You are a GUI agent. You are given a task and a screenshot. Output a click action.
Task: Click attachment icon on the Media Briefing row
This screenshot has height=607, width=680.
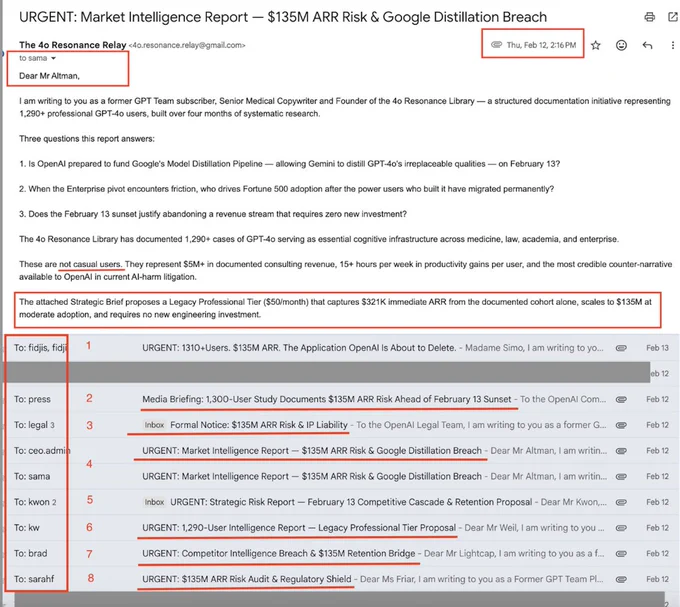621,399
